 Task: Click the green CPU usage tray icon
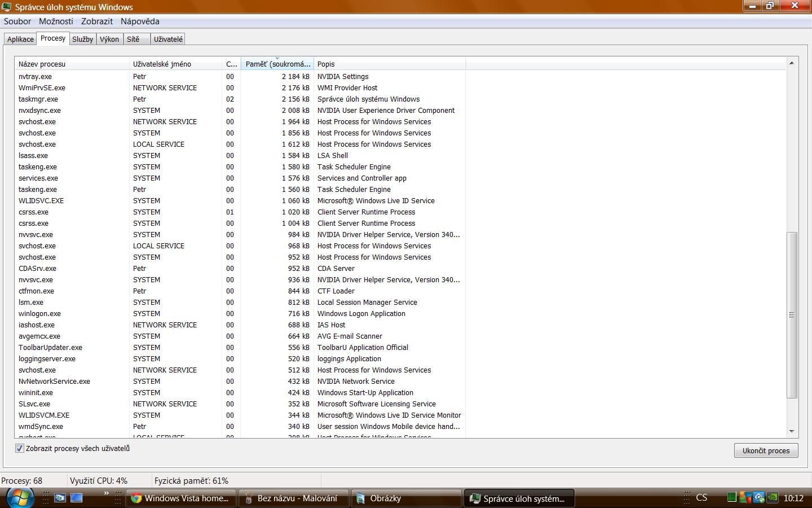(731, 497)
